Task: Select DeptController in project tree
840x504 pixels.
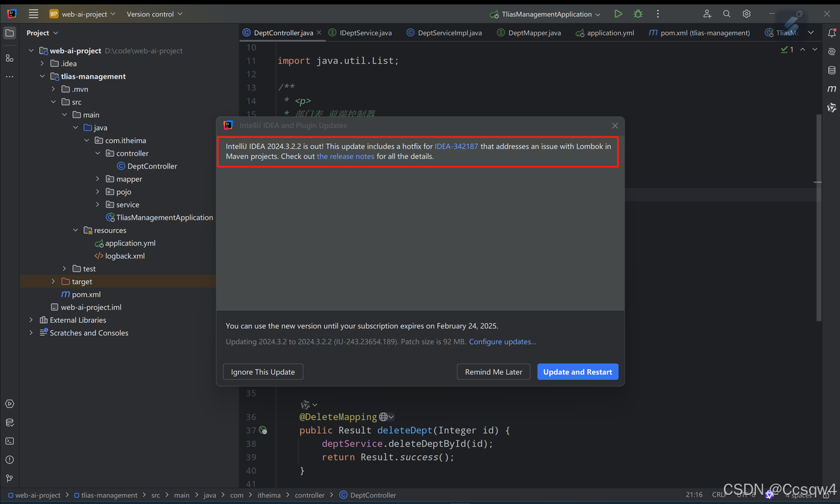Action: point(146,166)
